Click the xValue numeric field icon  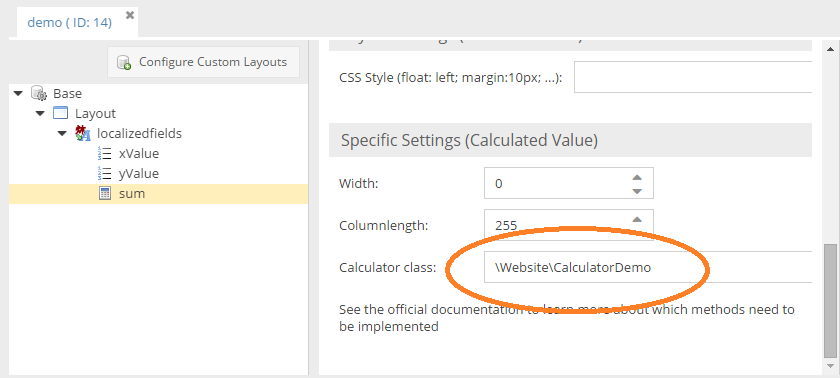click(x=104, y=154)
